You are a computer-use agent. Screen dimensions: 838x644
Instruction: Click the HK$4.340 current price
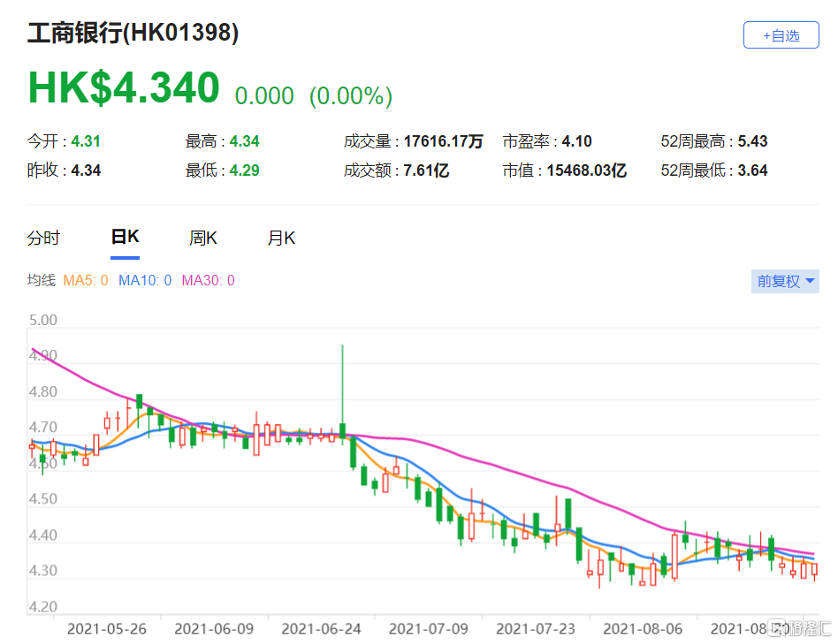click(x=124, y=87)
